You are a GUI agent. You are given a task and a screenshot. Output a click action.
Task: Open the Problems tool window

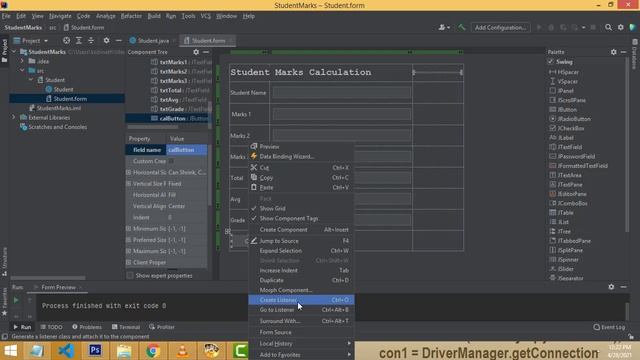[x=87, y=327]
